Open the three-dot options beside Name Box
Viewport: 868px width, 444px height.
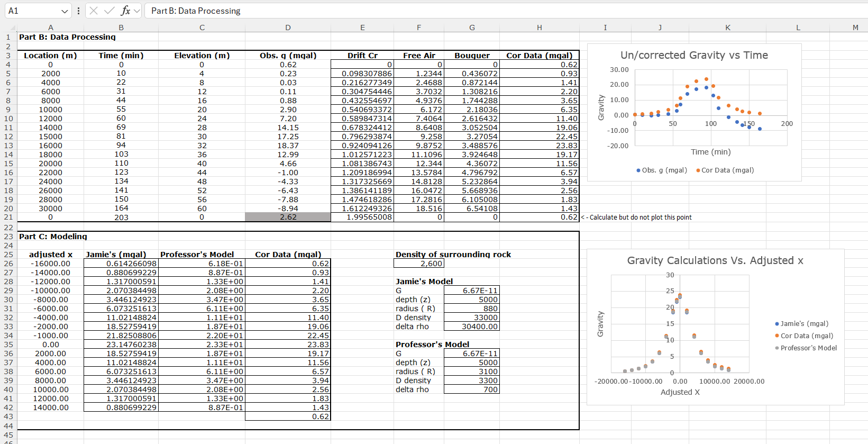78,11
